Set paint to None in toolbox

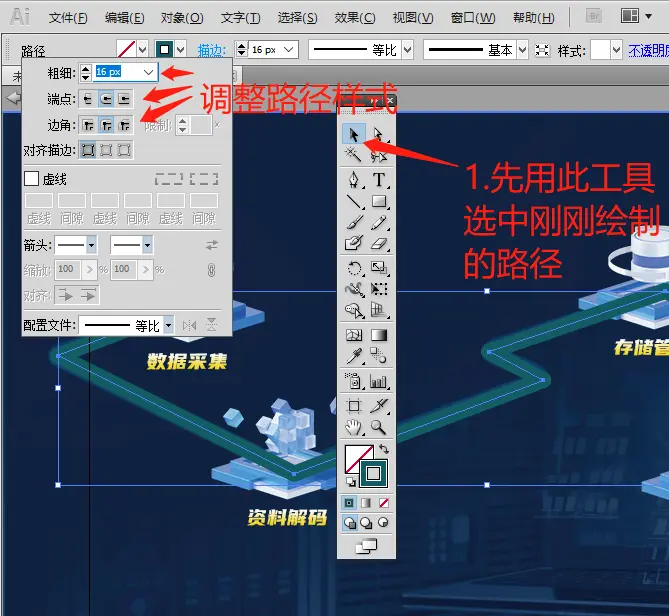click(x=384, y=503)
